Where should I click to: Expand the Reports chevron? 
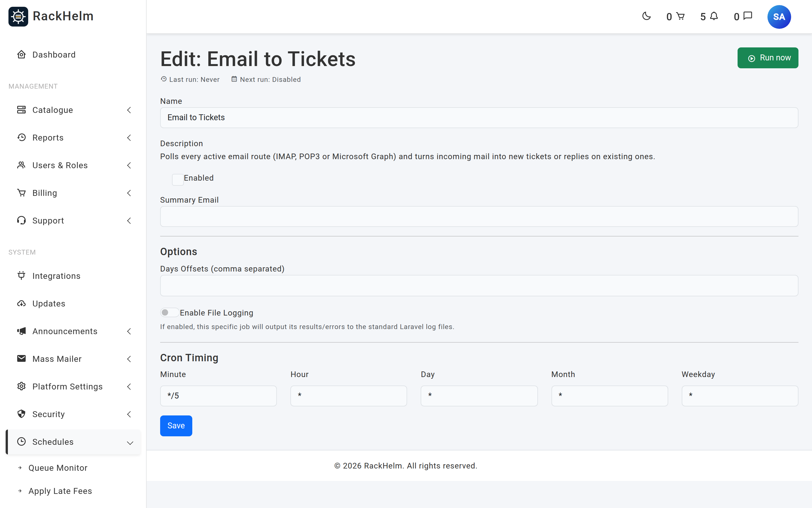point(129,137)
